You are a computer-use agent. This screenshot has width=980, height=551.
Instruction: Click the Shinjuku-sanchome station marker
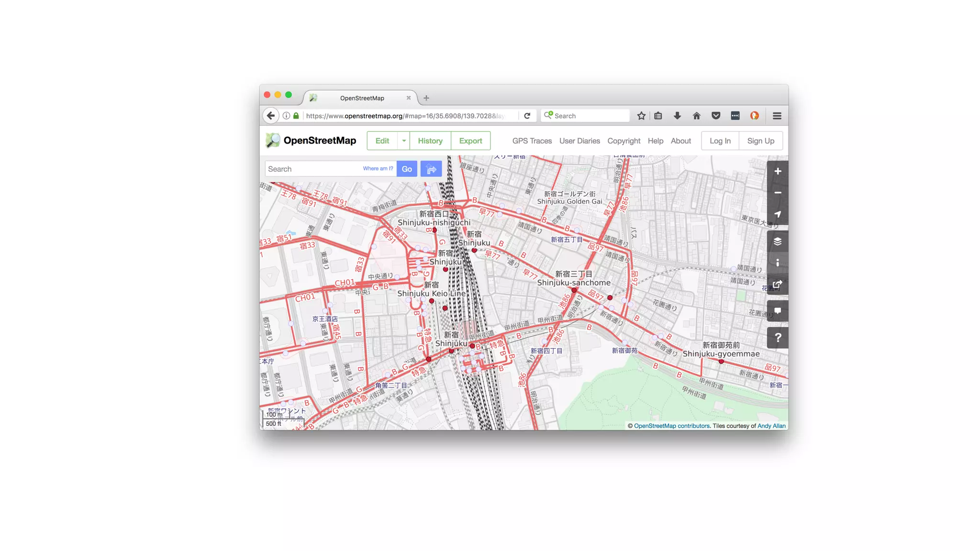(574, 290)
